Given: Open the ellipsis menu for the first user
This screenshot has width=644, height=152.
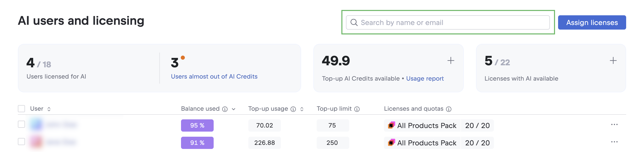Looking at the screenshot, I should coord(614,124).
